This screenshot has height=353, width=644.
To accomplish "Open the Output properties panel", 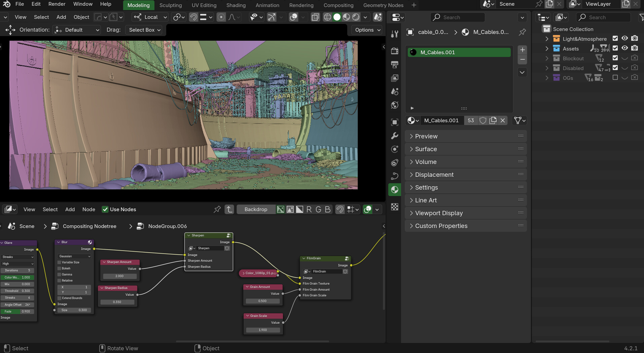I will (x=395, y=64).
